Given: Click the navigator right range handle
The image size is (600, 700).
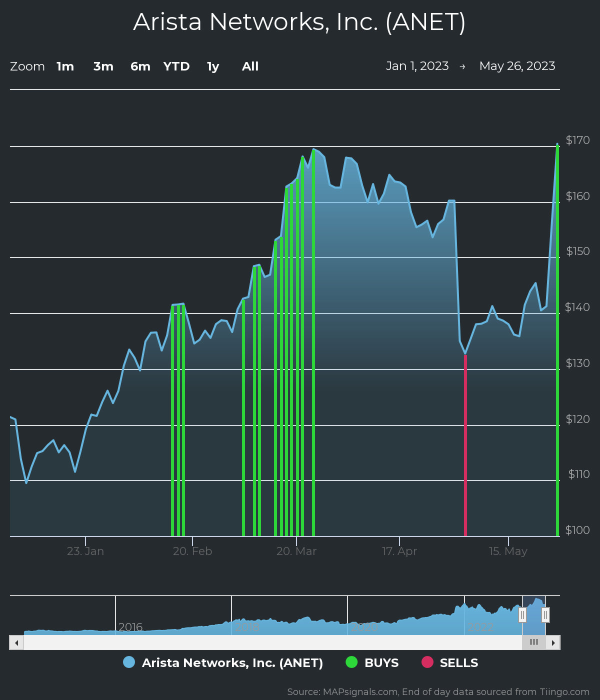Looking at the screenshot, I should point(545,615).
